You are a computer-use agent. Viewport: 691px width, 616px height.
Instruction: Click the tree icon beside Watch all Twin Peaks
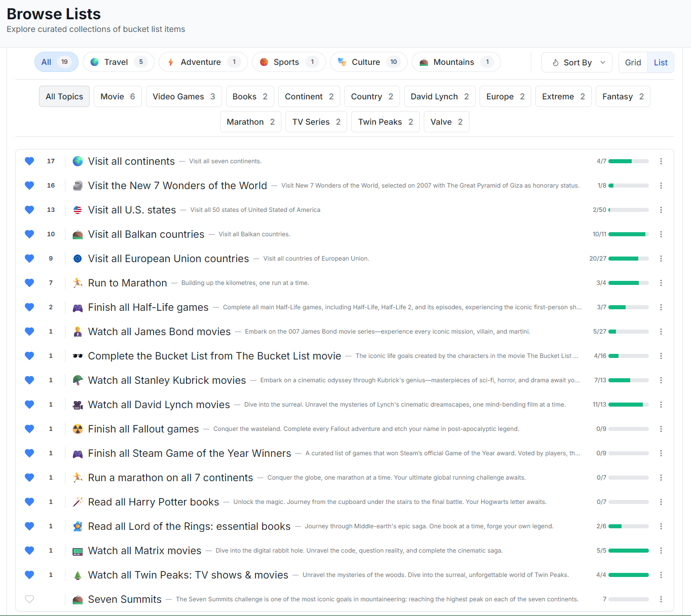pyautogui.click(x=78, y=575)
